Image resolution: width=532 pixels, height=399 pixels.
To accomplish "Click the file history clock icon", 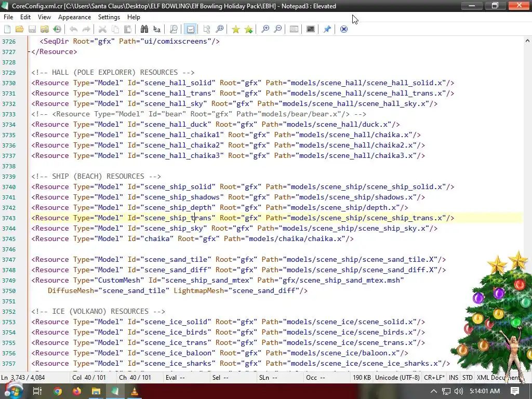I will click(x=57, y=29).
